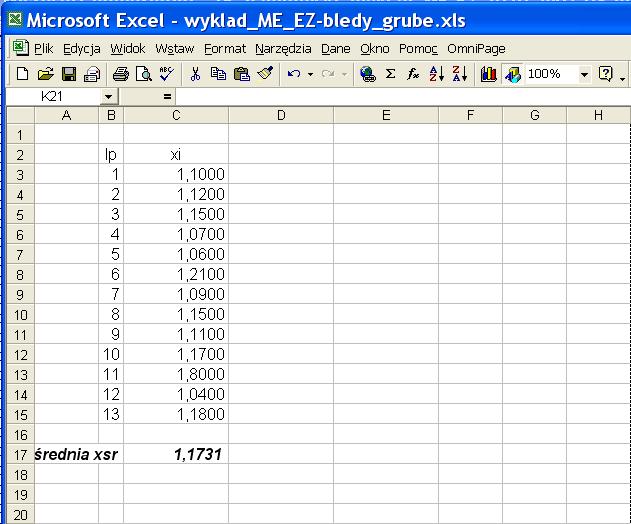Click in the formula bar input area
Image resolution: width=631 pixels, height=524 pixels.
click(x=402, y=97)
